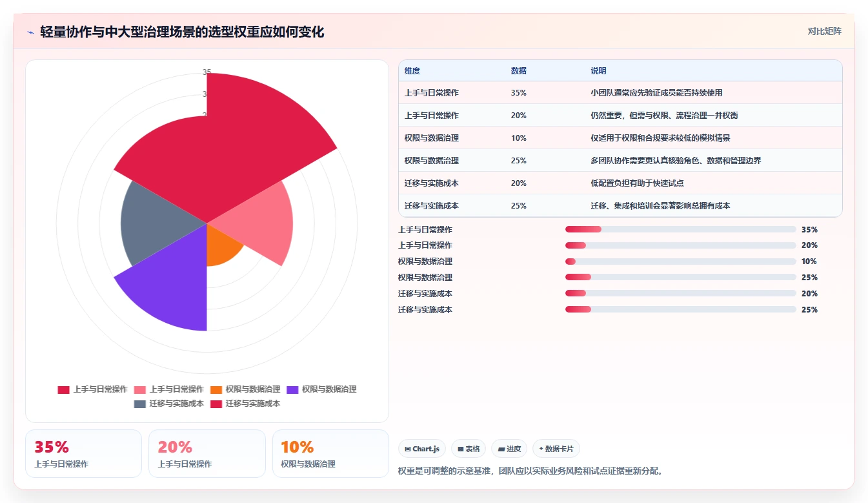Toggle the gray 迁移与实施成本 legend entry
The image size is (868, 503).
click(x=169, y=404)
